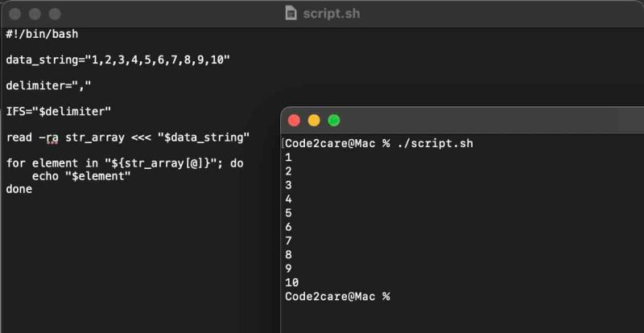Click the delimiter="," line in editor

[48, 86]
